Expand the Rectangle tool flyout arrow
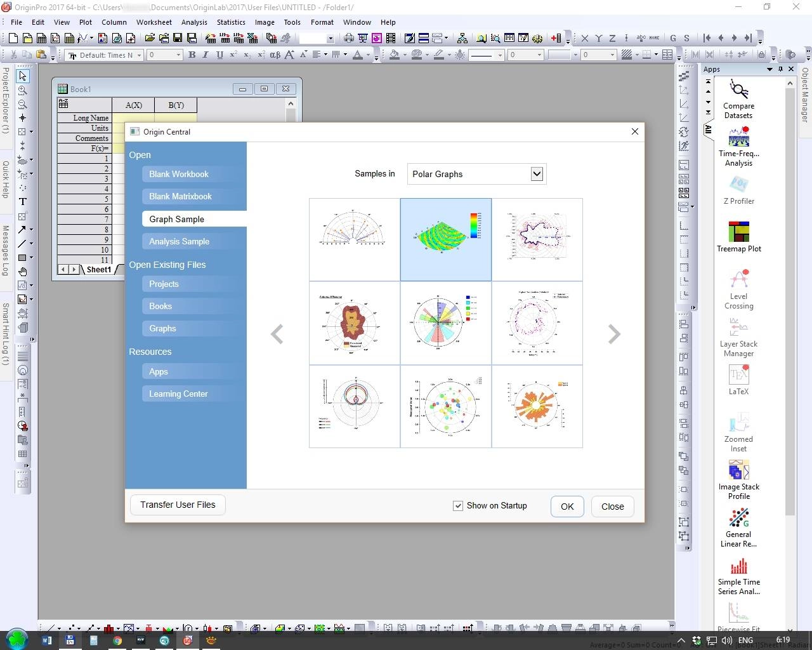812x650 pixels. coord(31,258)
